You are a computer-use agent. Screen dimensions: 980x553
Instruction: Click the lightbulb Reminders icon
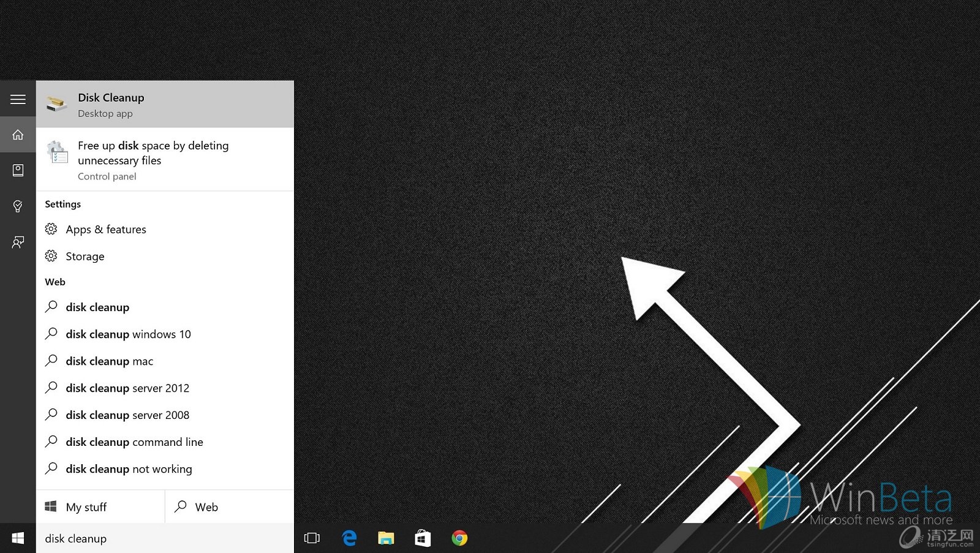(x=18, y=206)
